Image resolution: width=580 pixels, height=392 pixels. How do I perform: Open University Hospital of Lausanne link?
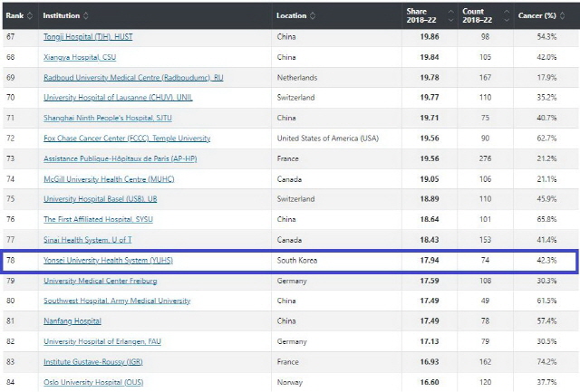tap(118, 97)
